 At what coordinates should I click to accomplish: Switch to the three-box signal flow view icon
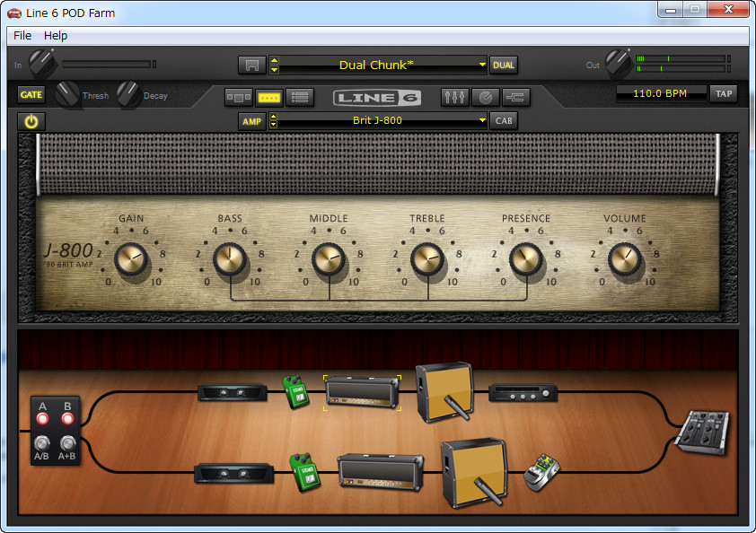(239, 97)
